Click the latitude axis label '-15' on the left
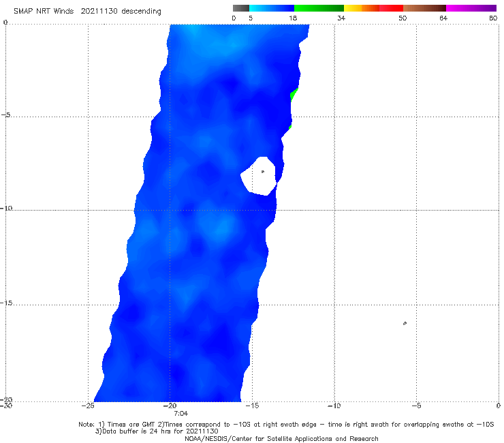This screenshot has width=504, height=443. [x=6, y=303]
